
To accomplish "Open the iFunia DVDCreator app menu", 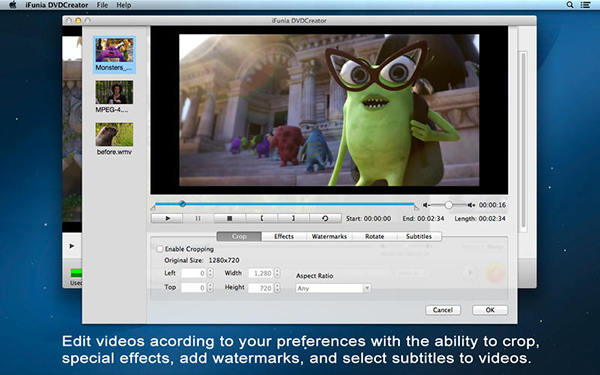I will 57,5.
